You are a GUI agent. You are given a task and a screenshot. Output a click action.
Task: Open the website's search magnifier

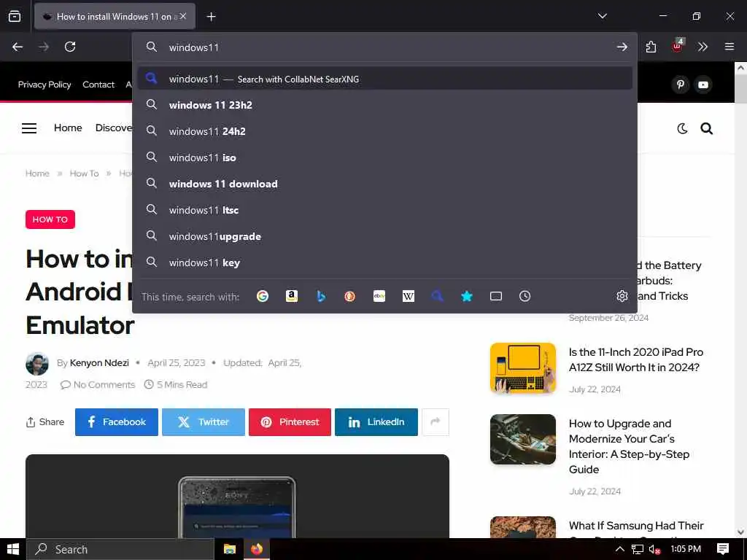coord(706,128)
